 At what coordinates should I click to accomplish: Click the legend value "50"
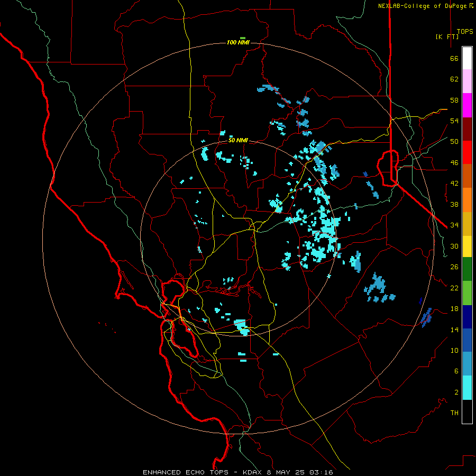coord(454,142)
